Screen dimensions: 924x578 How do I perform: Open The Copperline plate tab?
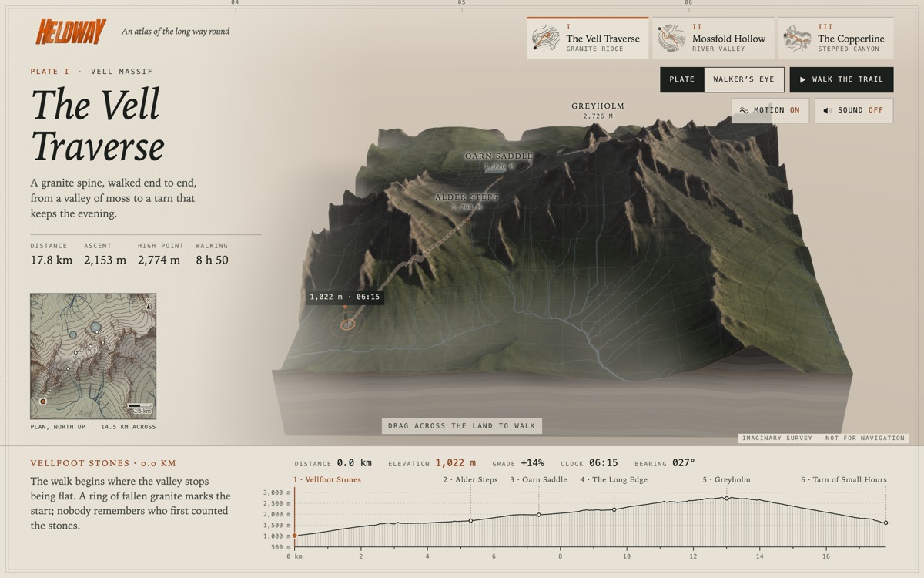click(x=835, y=38)
